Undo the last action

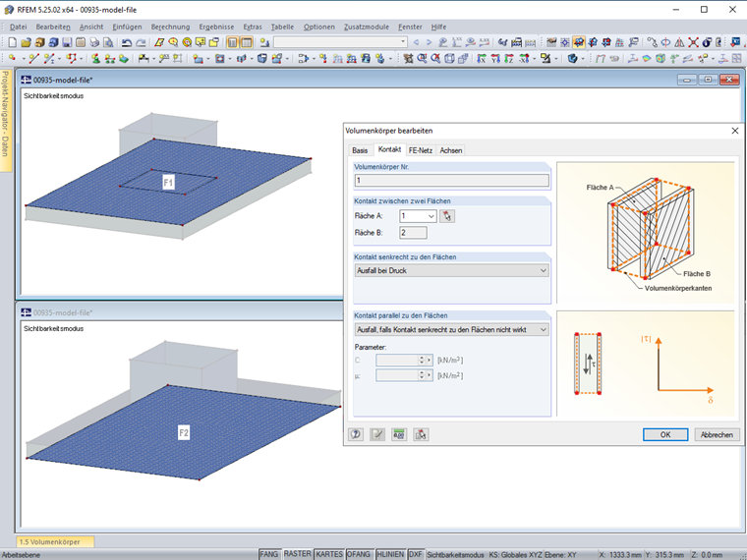[x=126, y=43]
